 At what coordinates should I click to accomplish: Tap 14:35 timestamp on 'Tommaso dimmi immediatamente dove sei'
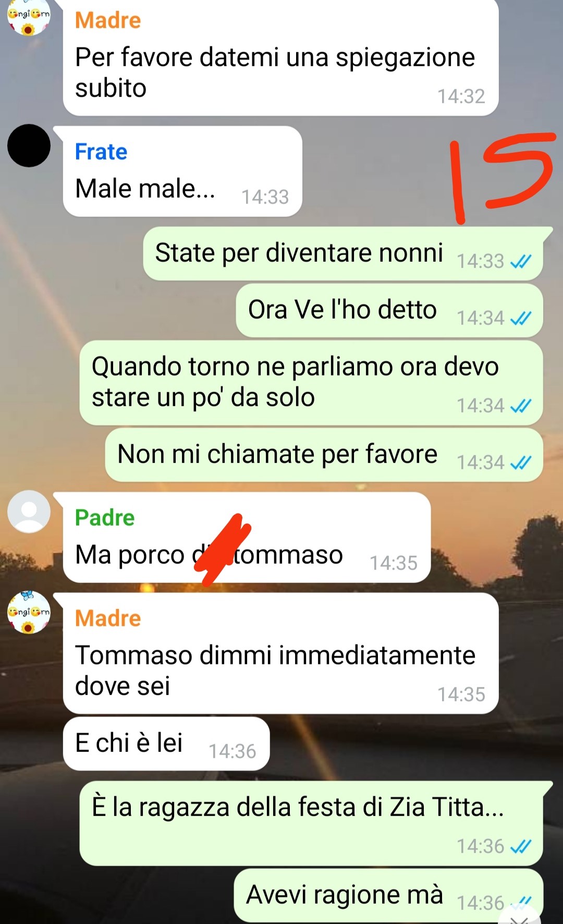coord(461,694)
